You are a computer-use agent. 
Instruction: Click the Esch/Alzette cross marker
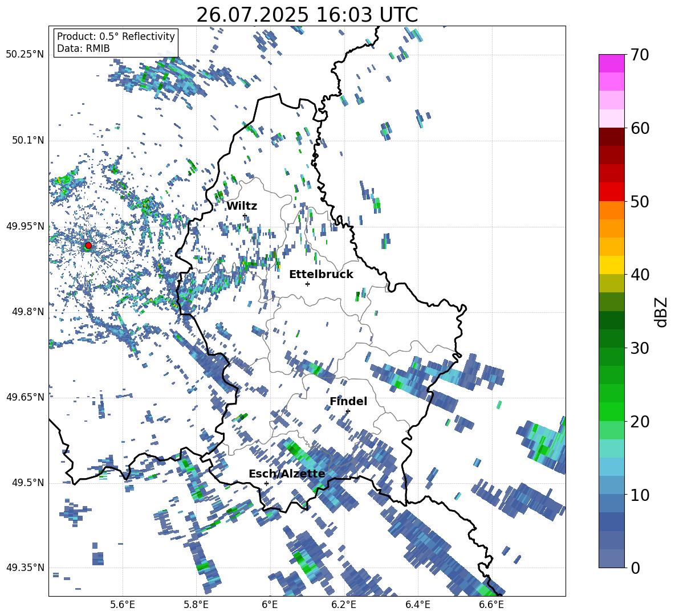(x=266, y=483)
